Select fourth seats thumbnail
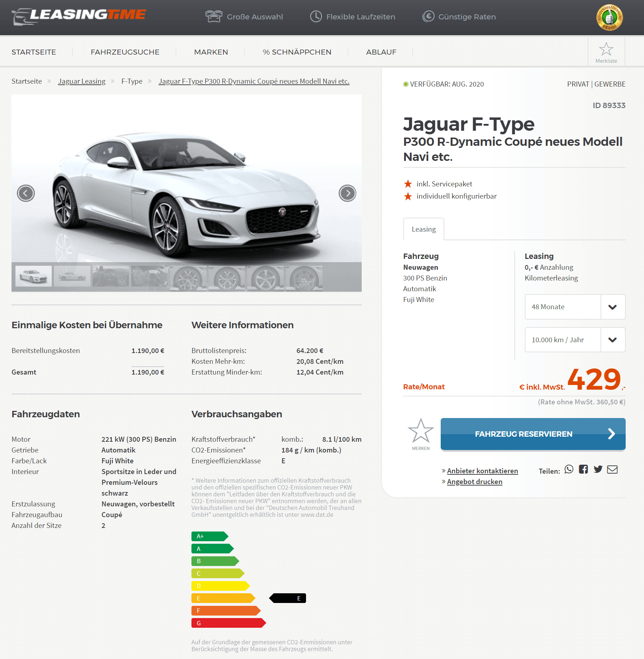644x659 pixels. point(149,276)
